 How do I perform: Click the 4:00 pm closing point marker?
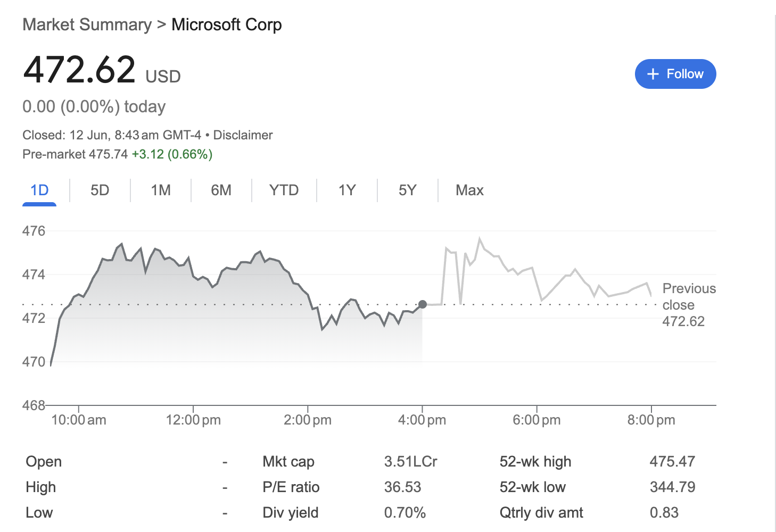(x=423, y=304)
